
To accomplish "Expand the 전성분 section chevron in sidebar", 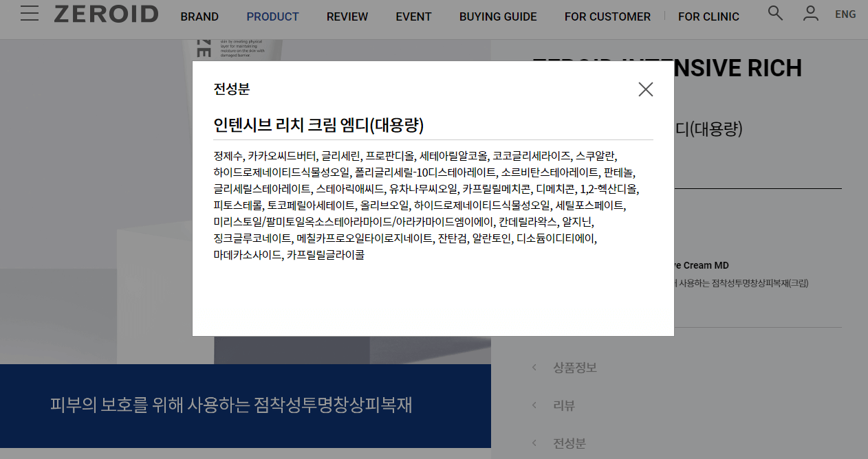I will point(534,443).
